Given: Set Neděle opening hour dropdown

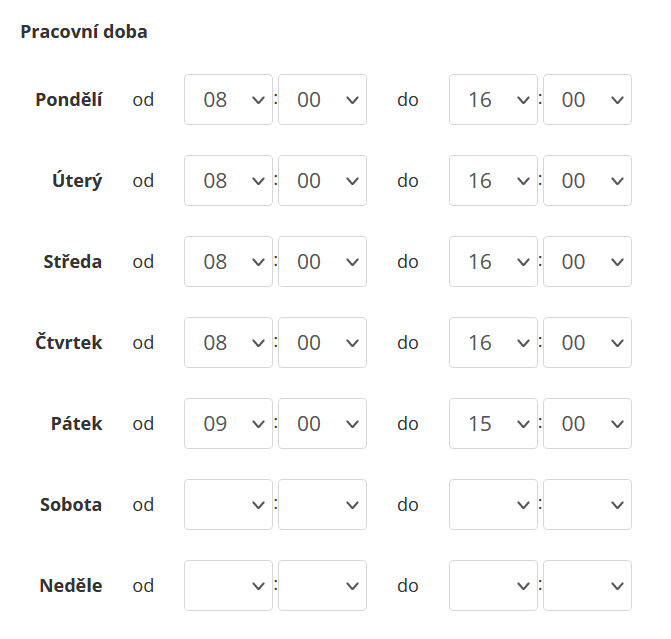Looking at the screenshot, I should (x=228, y=586).
